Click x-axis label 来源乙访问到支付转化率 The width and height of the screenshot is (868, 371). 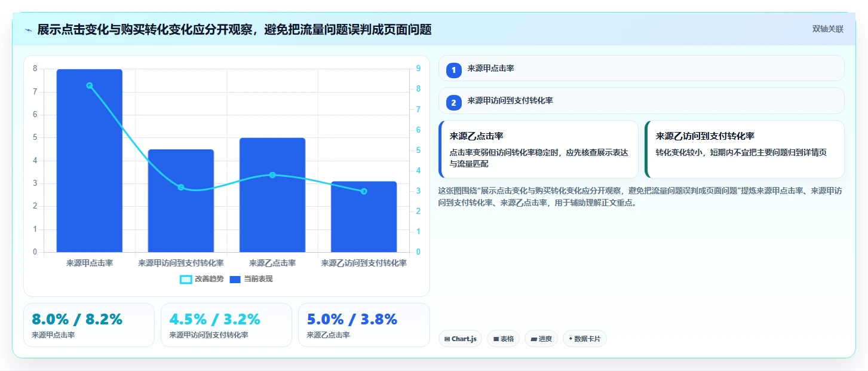pos(364,263)
